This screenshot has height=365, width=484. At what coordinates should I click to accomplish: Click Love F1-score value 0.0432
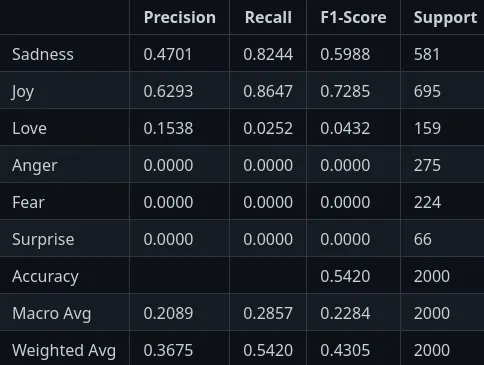pos(345,128)
